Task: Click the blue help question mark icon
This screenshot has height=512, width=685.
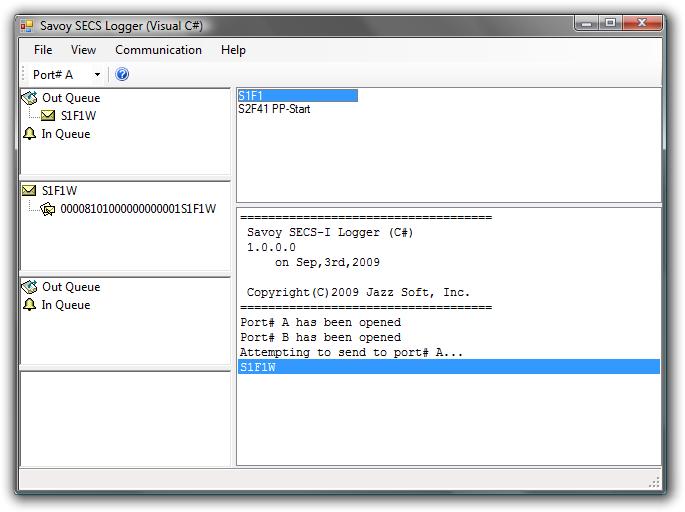Action: click(x=122, y=74)
